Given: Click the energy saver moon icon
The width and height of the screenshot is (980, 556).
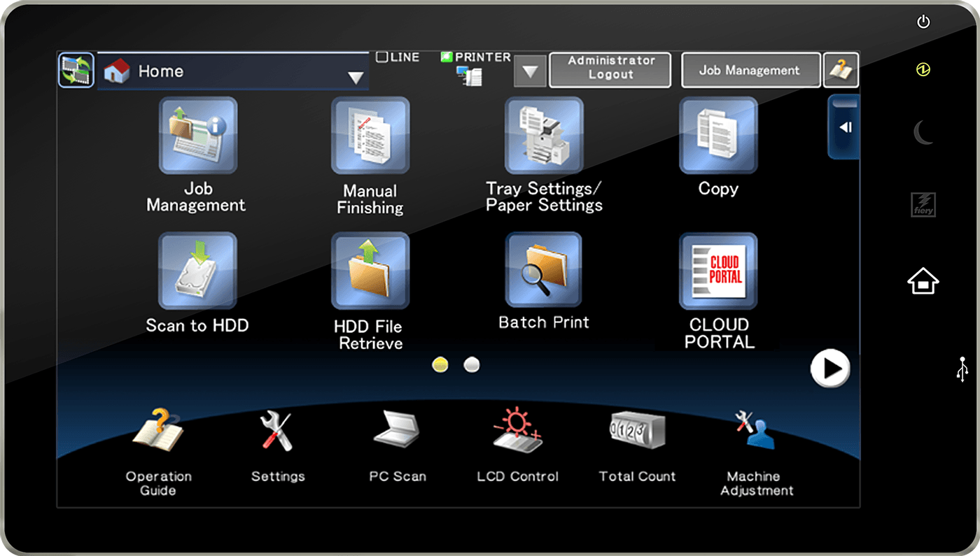Looking at the screenshot, I should pyautogui.click(x=923, y=132).
